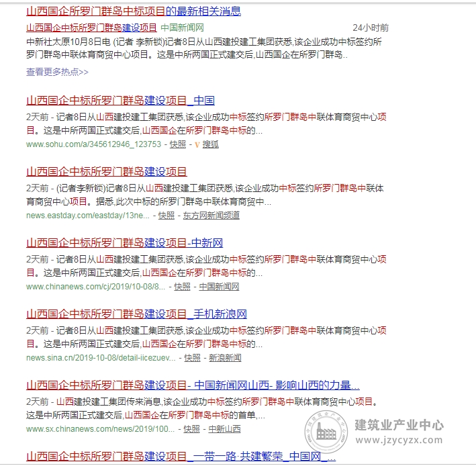476x466 pixels.
Task: Click the 中国新闻网 source link under the 中新网 result
Action: point(219,287)
